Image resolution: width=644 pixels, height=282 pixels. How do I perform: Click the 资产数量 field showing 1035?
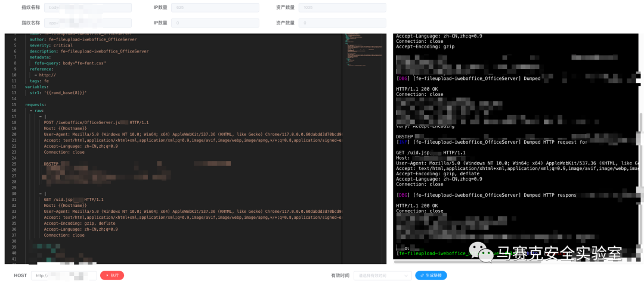click(x=342, y=8)
